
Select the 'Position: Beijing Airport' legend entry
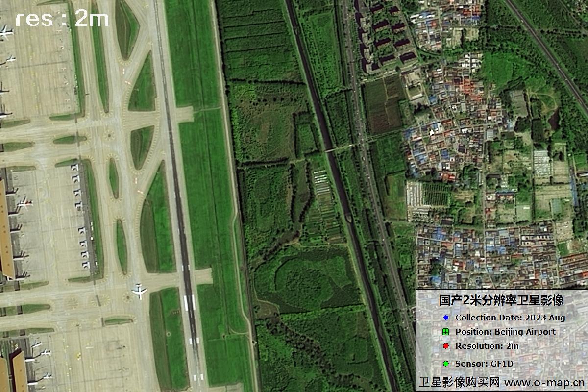[x=505, y=332]
